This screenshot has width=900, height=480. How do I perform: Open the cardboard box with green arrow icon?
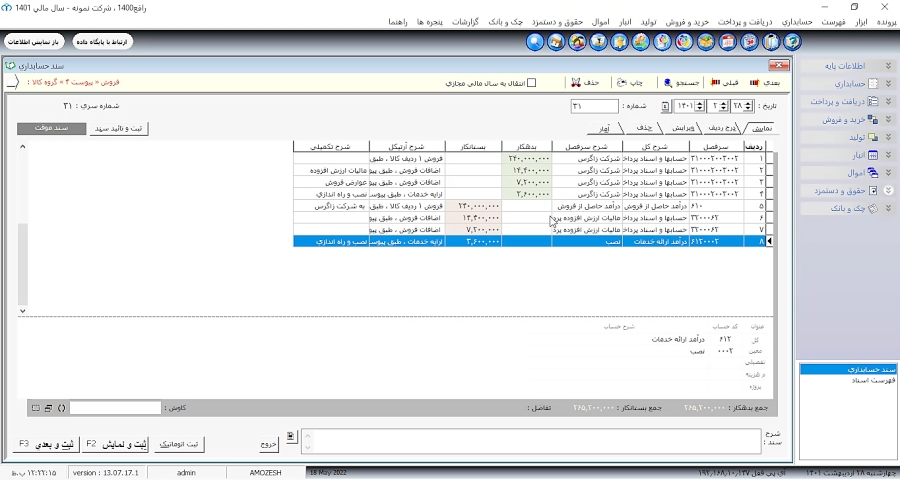click(x=707, y=42)
